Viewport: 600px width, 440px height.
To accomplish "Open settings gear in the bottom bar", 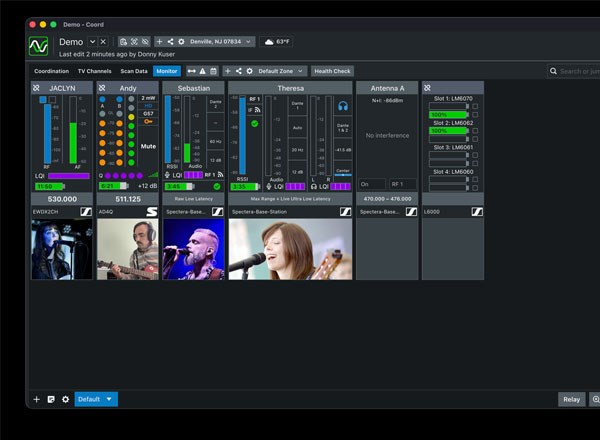I will (65, 399).
